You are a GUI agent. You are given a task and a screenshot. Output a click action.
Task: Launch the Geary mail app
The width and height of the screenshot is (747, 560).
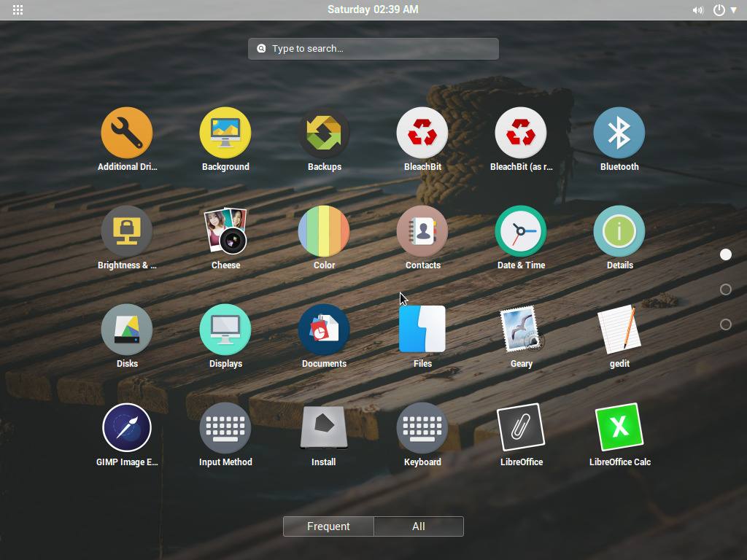tap(521, 329)
